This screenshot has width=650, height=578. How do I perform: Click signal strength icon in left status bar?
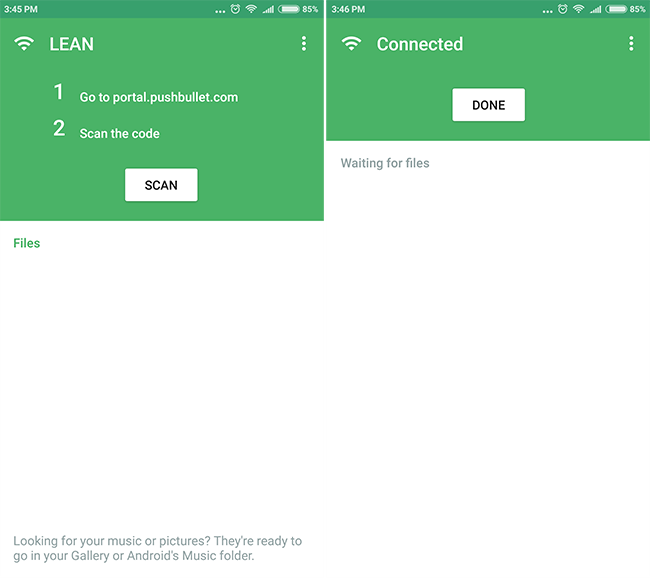[x=268, y=9]
